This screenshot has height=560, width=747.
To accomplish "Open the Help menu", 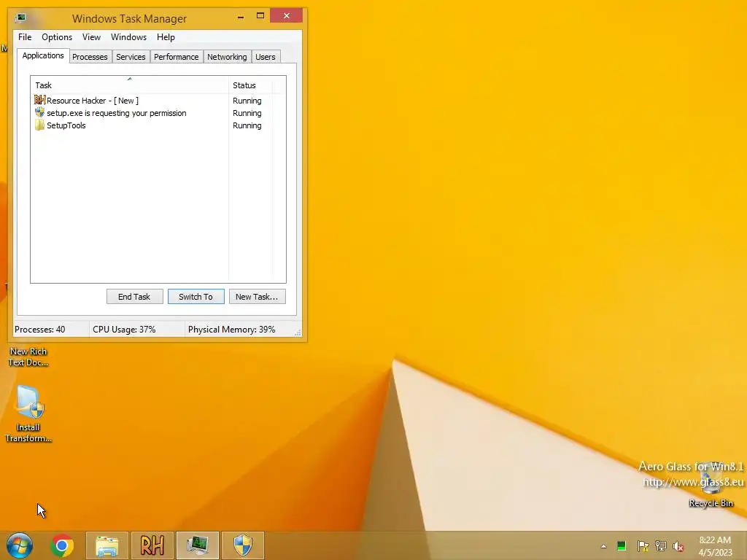I will coord(166,37).
